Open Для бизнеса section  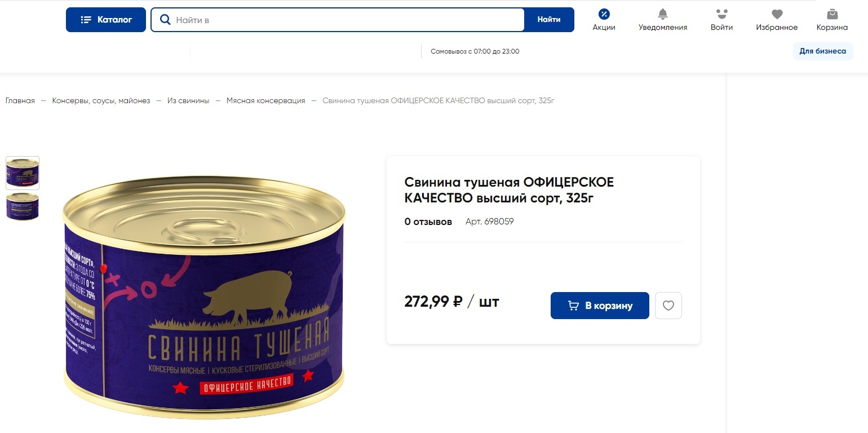click(823, 51)
